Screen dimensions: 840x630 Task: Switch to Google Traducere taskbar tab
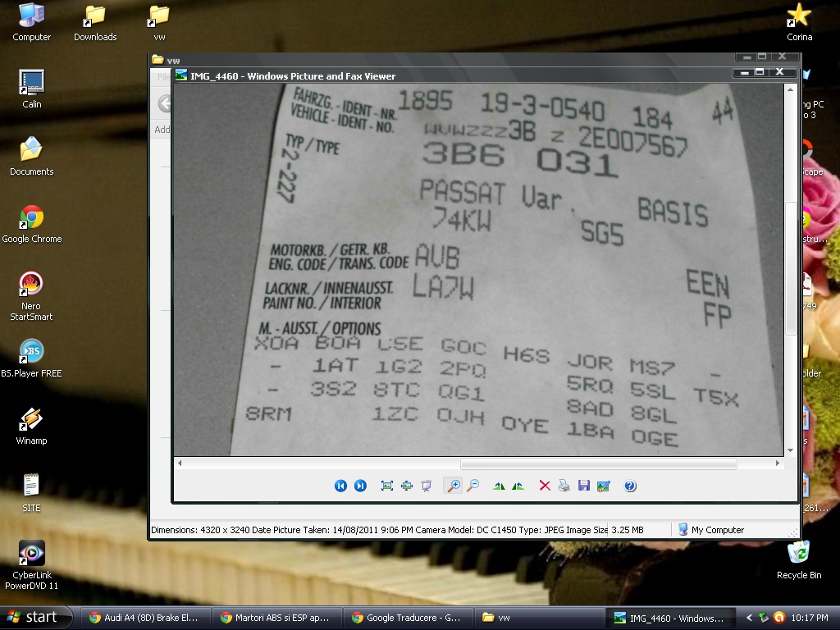(406, 618)
